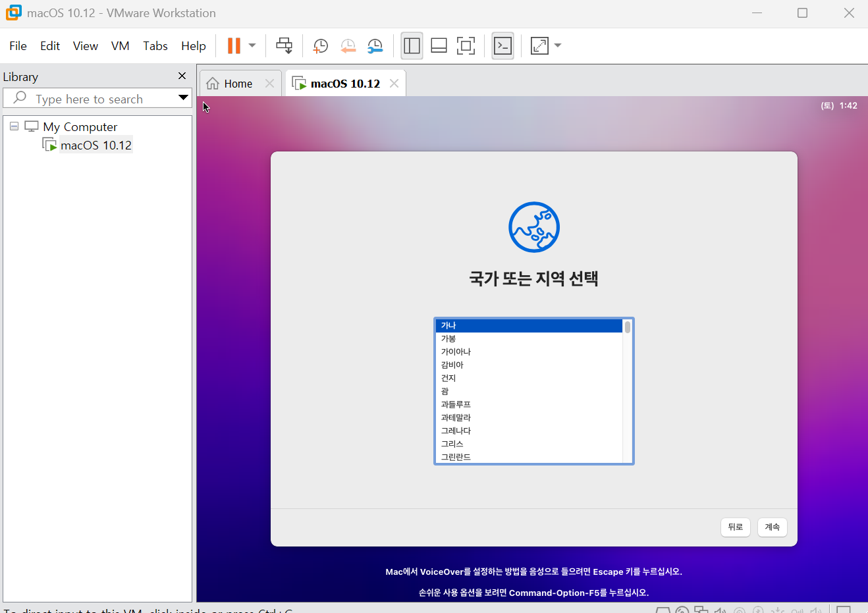
Task: Click the send Ctrl+Alt+Del toolbar icon
Action: pos(284,45)
